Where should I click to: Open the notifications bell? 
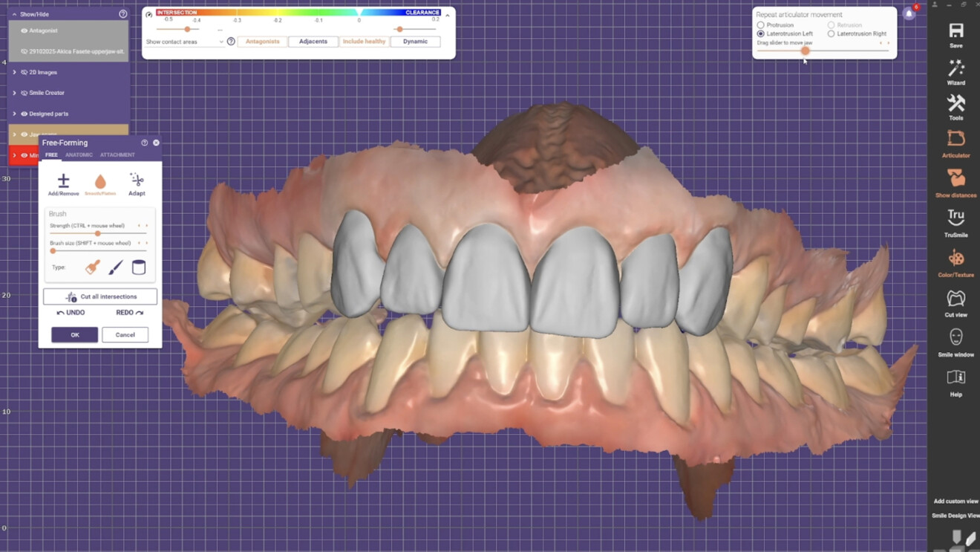pyautogui.click(x=909, y=13)
